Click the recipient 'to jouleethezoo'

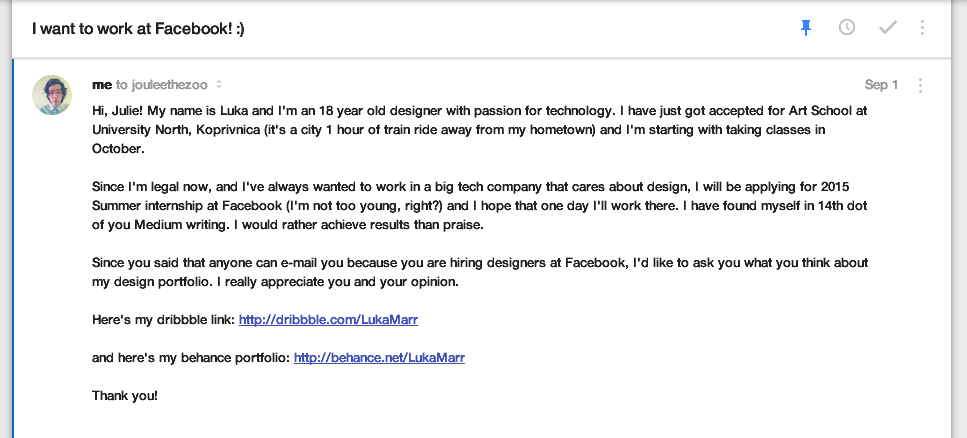tap(162, 85)
